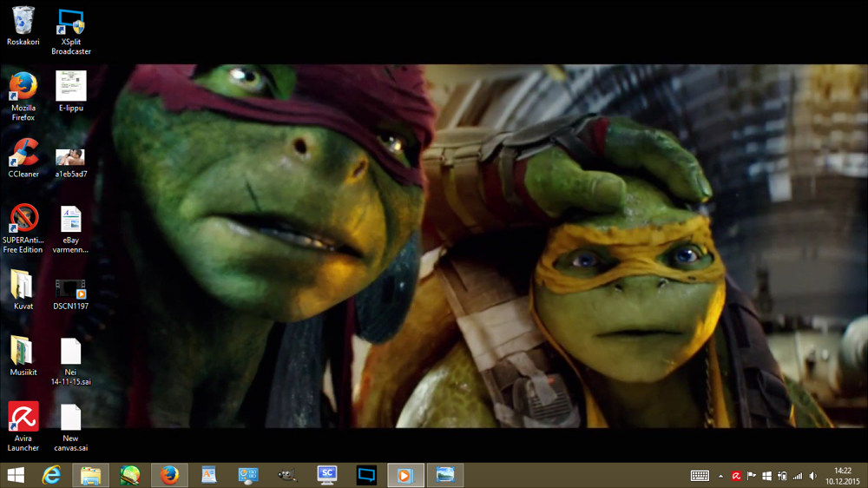Select the Mozilla Firefox desktop shortcut
This screenshot has height=488, width=868.
pyautogui.click(x=23, y=96)
